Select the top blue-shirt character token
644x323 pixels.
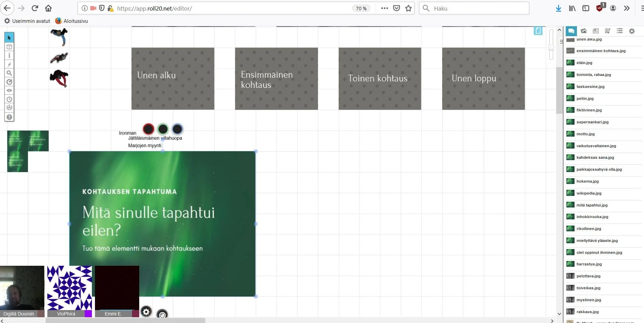point(60,37)
